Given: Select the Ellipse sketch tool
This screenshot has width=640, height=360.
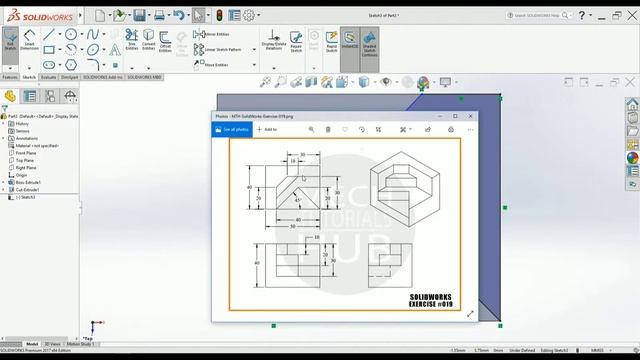Looking at the screenshot, I should pyautogui.click(x=93, y=50).
